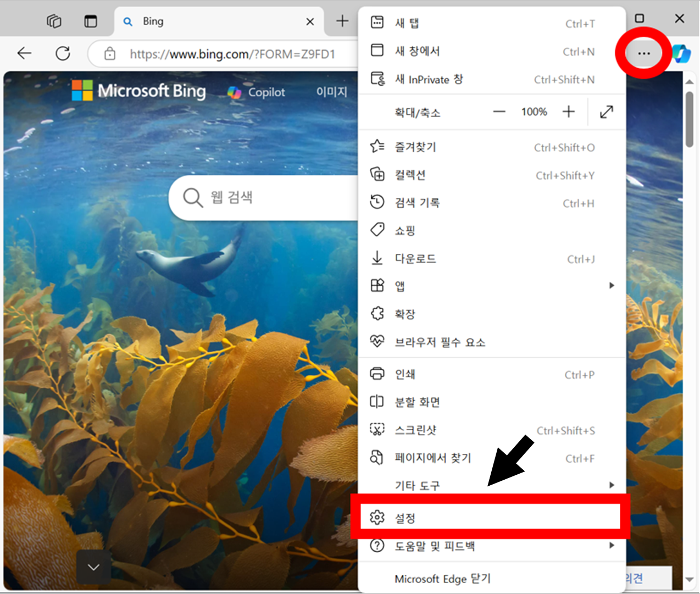Expand Help and feedback (도움말 및 피드백) submenu

coord(612,546)
